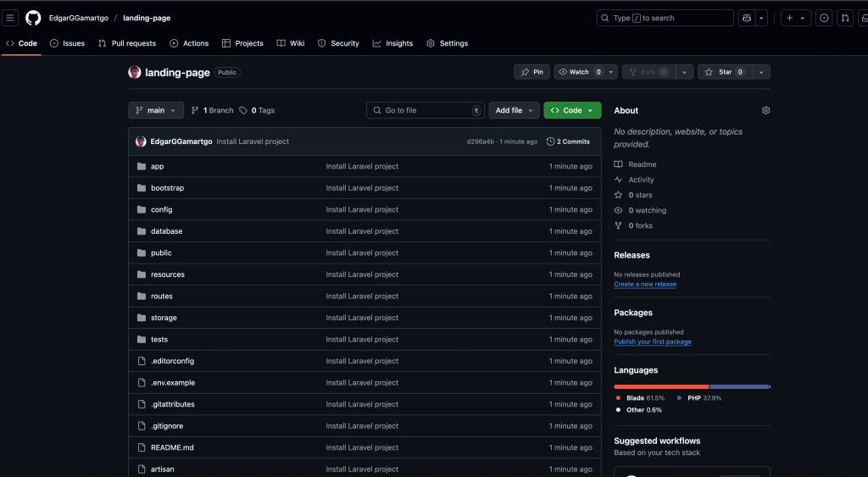Pin the landing-page repository
868x477 pixels.
531,72
